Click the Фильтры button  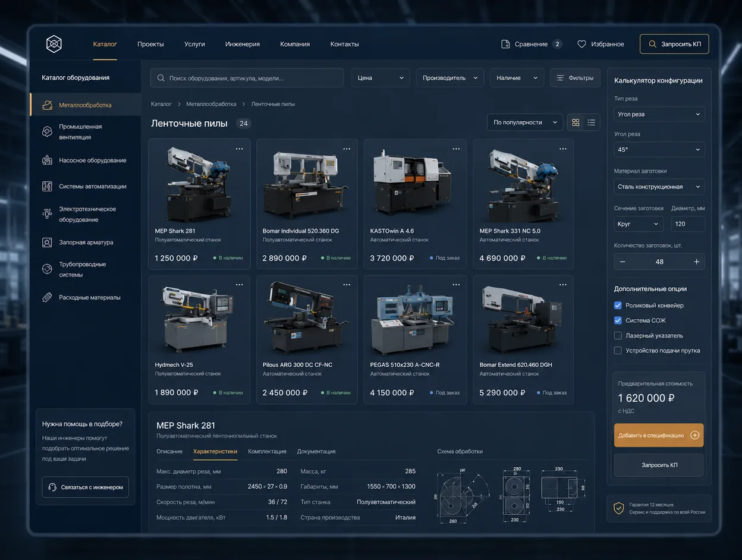[575, 78]
